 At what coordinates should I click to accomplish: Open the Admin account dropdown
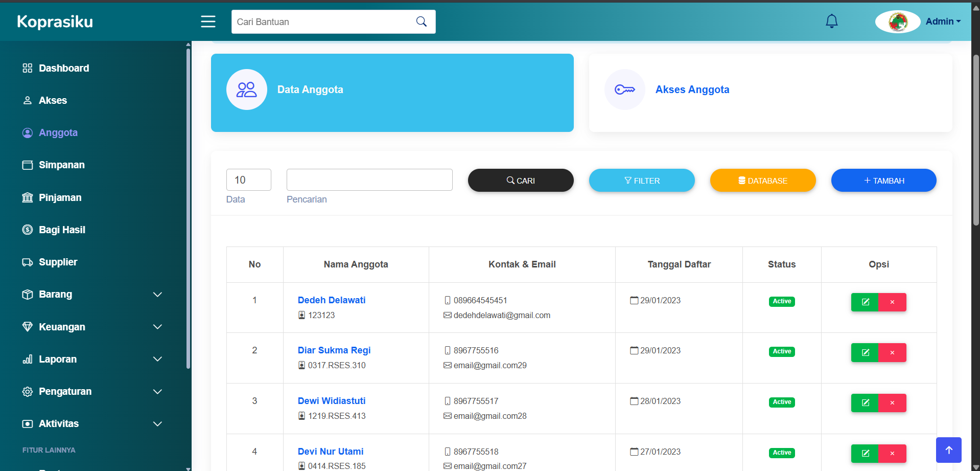coord(943,21)
